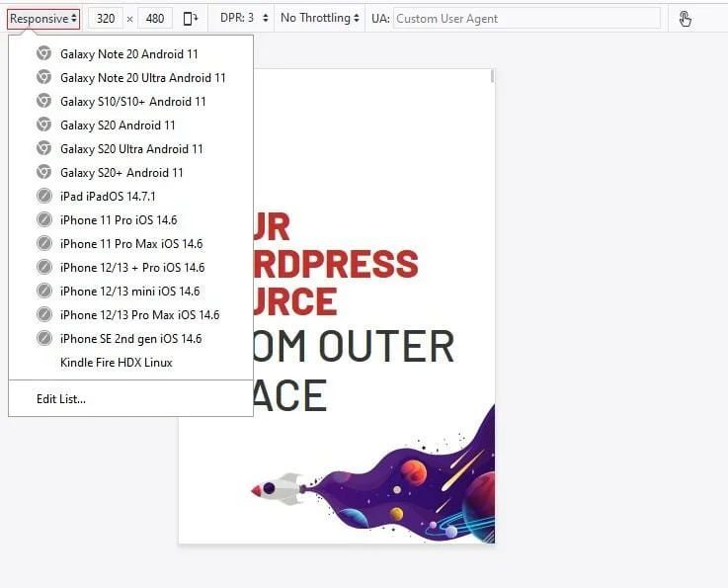The height and width of the screenshot is (588, 728).
Task: Click the red WORDPRESS headline text in preview
Action: tap(336, 264)
